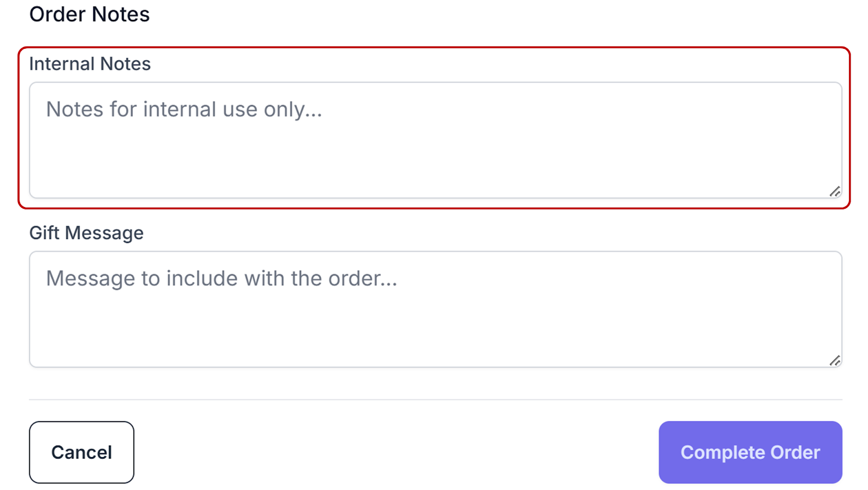
Task: Grab the Internal Notes resize handle
Action: point(835,191)
